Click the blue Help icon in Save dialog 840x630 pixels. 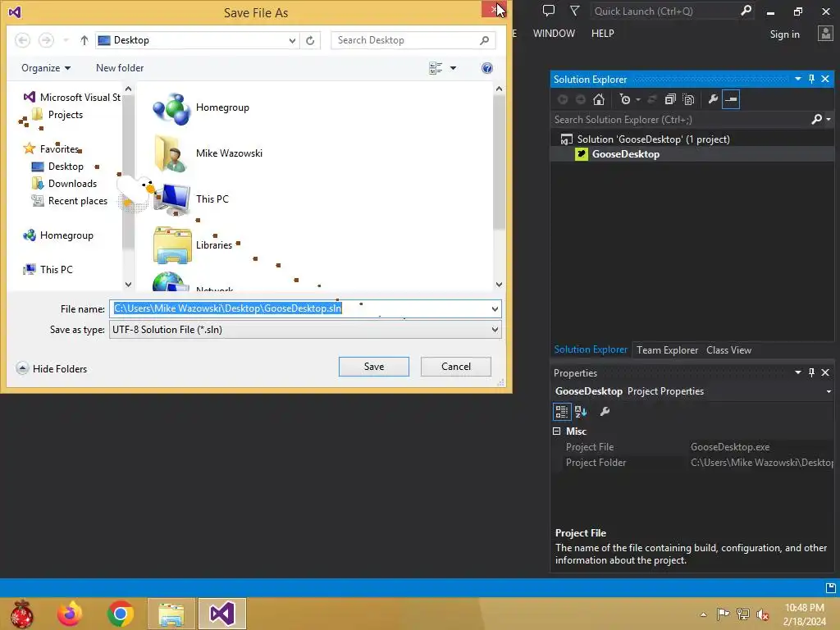coord(487,68)
